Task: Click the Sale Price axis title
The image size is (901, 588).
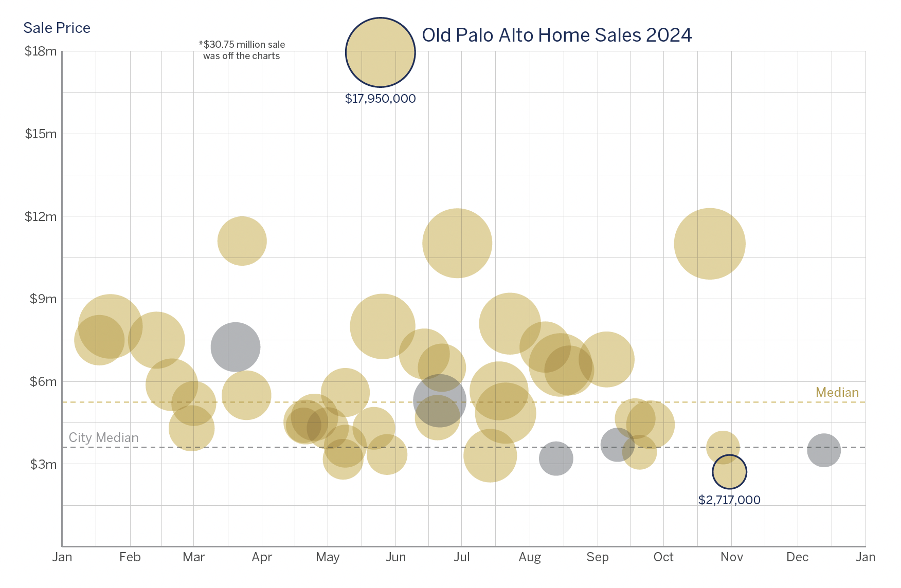Action: coord(57,28)
